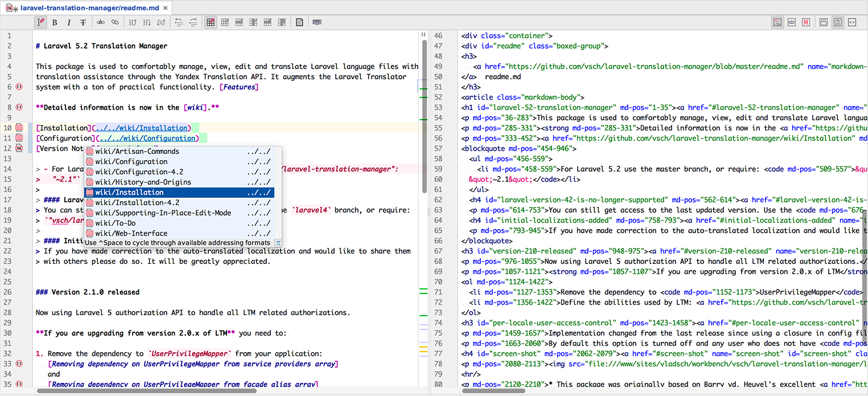Click the heading level up icon
This screenshot has height=396, width=868.
click(133, 22)
